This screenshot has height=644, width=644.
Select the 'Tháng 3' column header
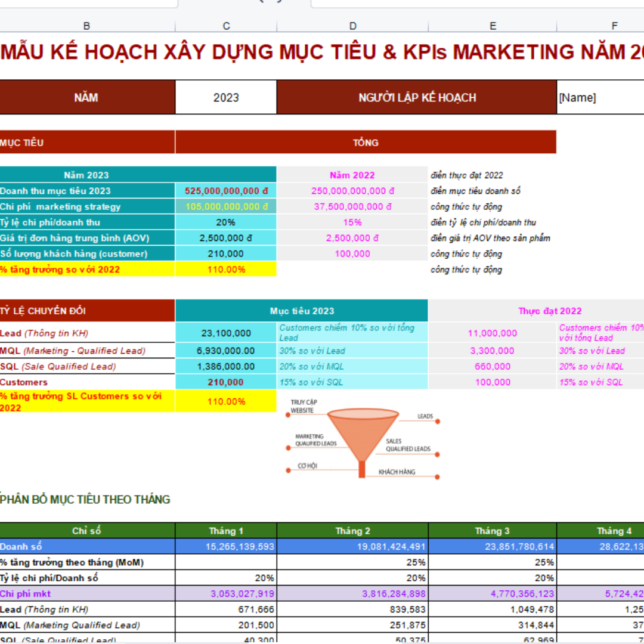pyautogui.click(x=492, y=531)
